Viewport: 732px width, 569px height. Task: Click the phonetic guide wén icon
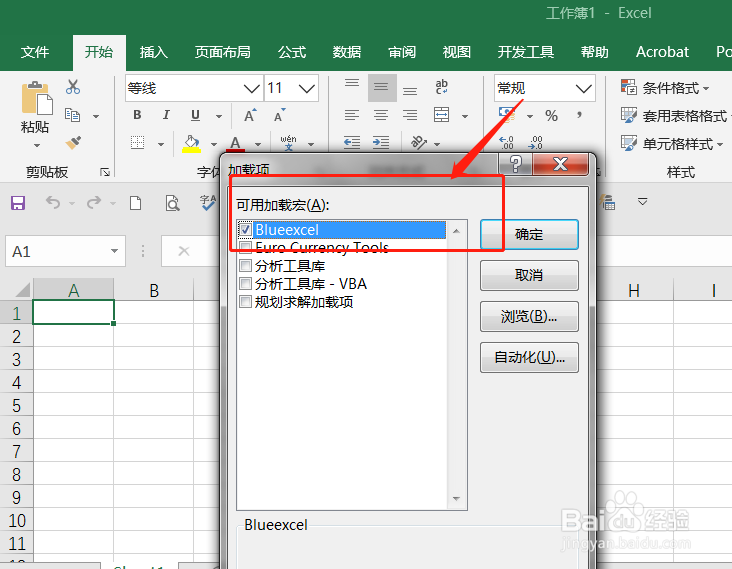pyautogui.click(x=288, y=143)
